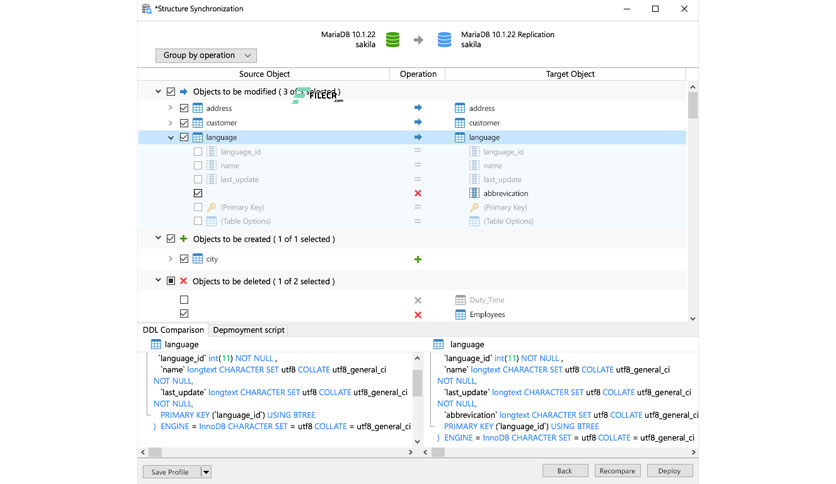The width and height of the screenshot is (836, 484).
Task: Click green plus icon beside Objects to be created
Action: (183, 239)
